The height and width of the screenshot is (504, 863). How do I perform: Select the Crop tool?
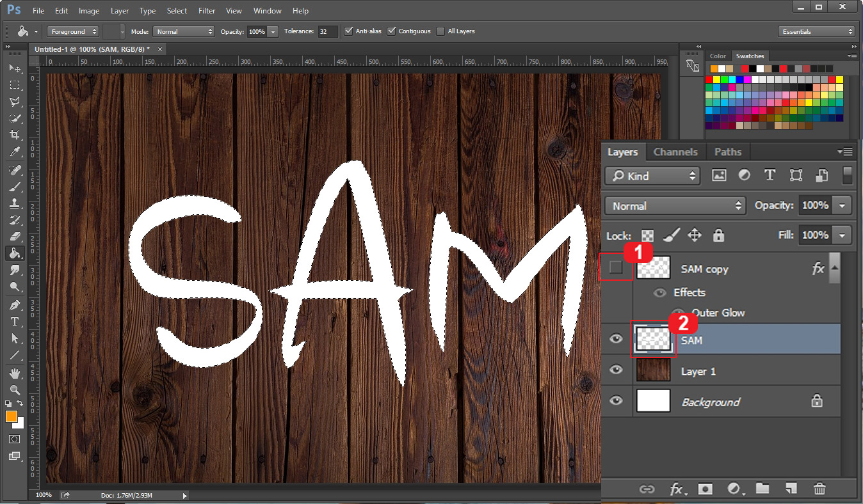(x=14, y=135)
